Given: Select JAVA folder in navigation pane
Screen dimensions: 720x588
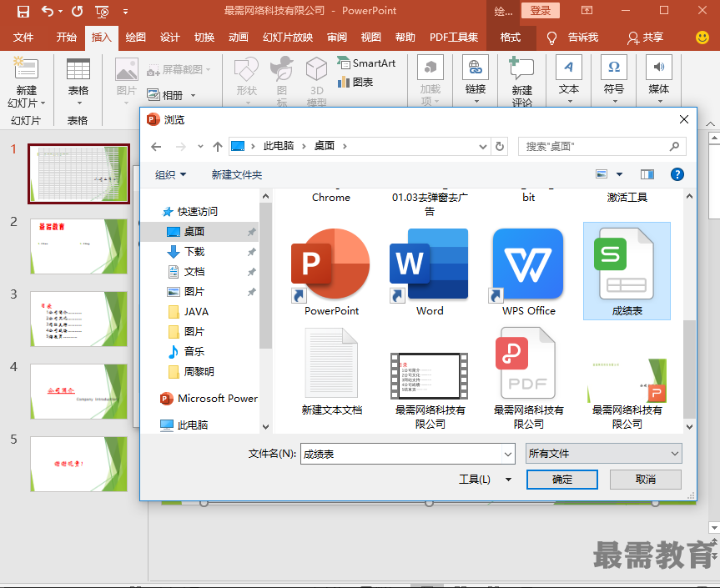Looking at the screenshot, I should pyautogui.click(x=197, y=312).
